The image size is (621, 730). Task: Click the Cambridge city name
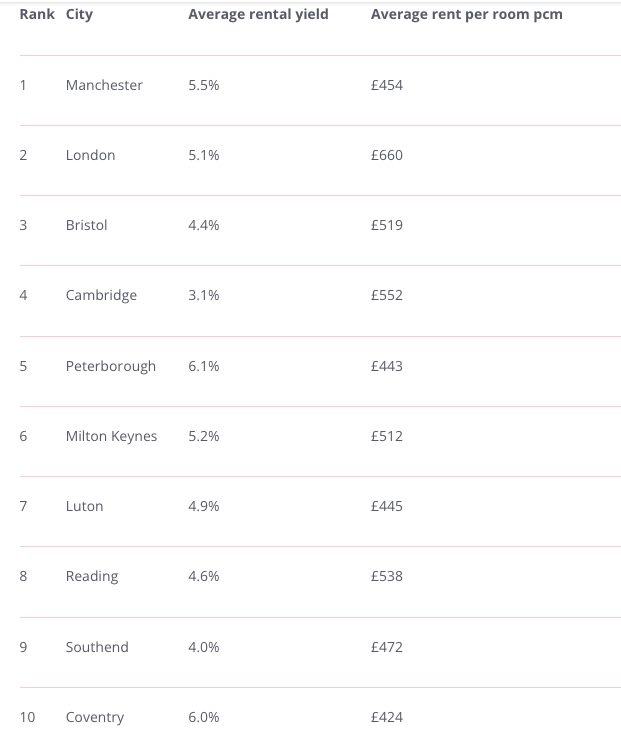click(101, 295)
